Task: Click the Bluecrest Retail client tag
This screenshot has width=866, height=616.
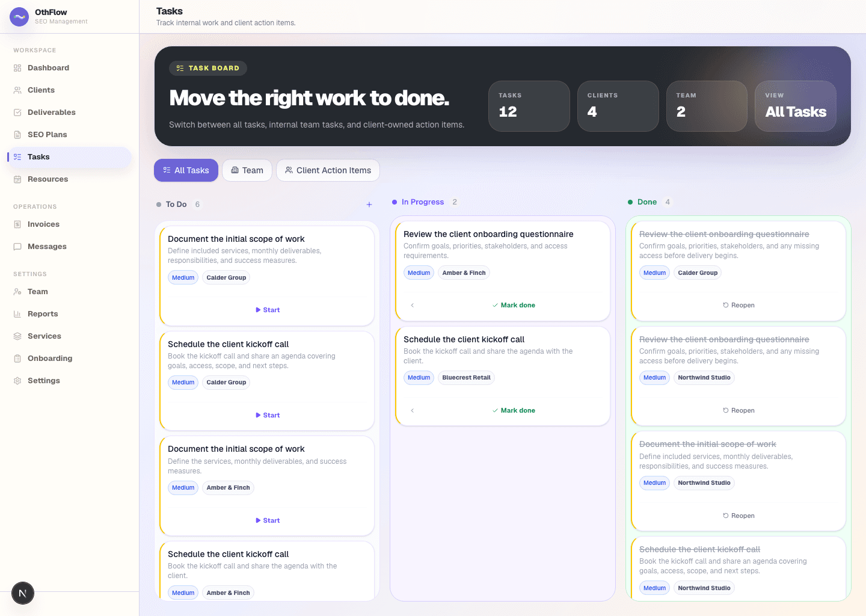Action: pyautogui.click(x=466, y=378)
